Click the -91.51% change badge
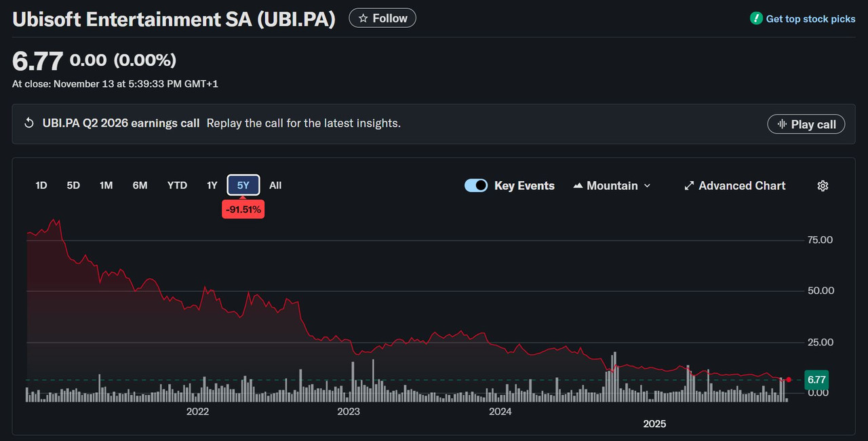Screen dimensions: 868x441 [243, 210]
